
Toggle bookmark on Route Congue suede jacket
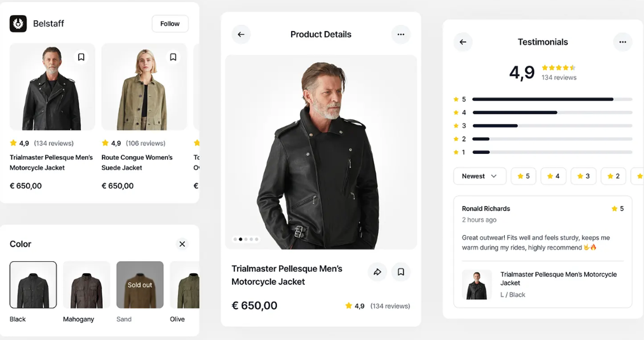click(x=173, y=57)
